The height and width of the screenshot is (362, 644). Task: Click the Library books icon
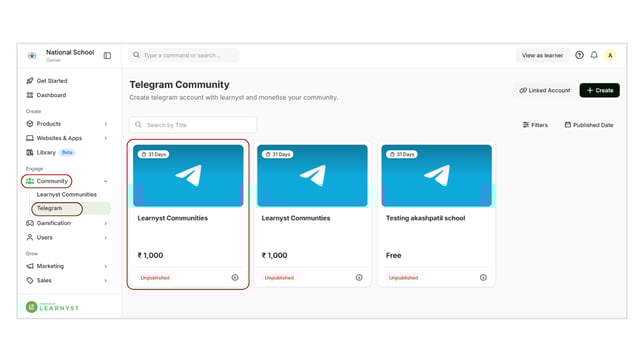pyautogui.click(x=30, y=152)
